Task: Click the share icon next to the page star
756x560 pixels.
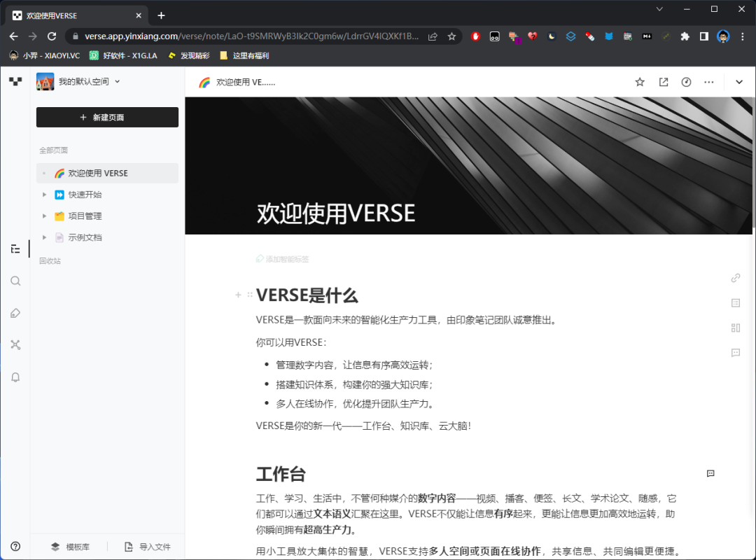Action: pyautogui.click(x=663, y=82)
